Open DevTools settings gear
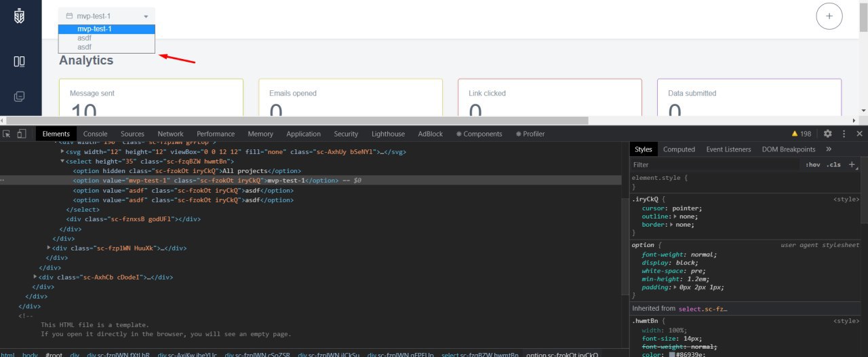Image resolution: width=868 pixels, height=357 pixels. [x=827, y=134]
